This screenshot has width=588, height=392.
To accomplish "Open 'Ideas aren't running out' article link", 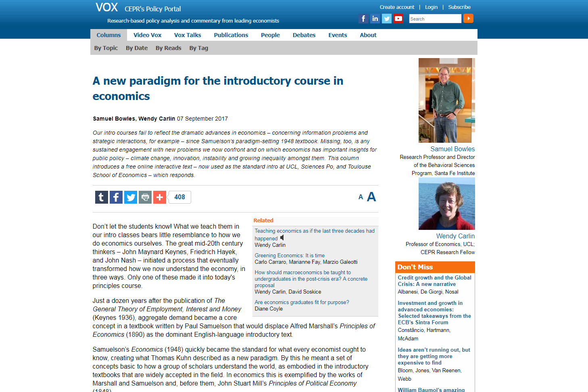I will [434, 357].
